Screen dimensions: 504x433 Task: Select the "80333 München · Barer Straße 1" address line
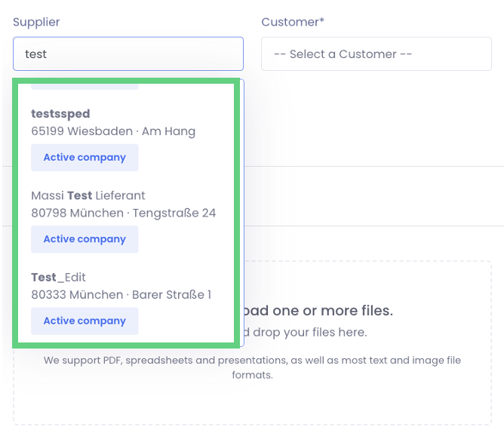point(121,294)
